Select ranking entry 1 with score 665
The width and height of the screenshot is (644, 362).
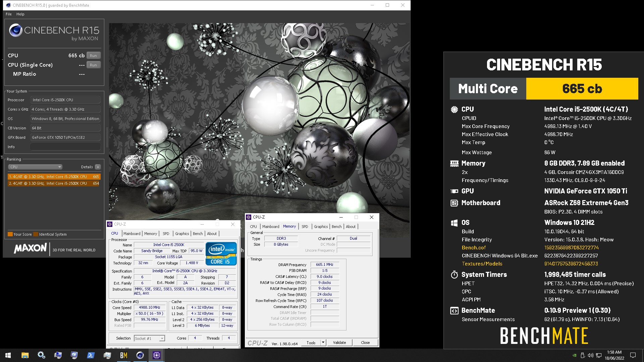point(54,177)
